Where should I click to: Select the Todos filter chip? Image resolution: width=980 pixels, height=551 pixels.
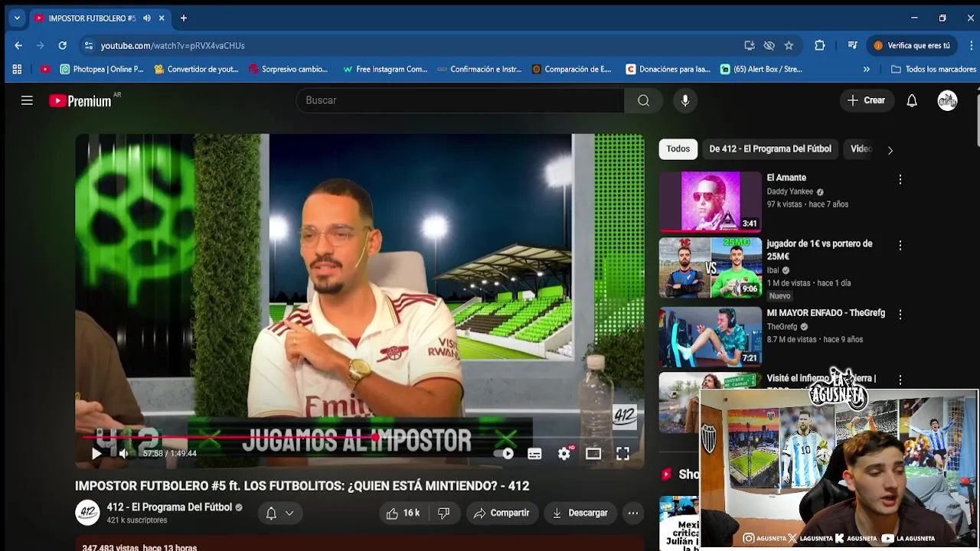(x=678, y=149)
